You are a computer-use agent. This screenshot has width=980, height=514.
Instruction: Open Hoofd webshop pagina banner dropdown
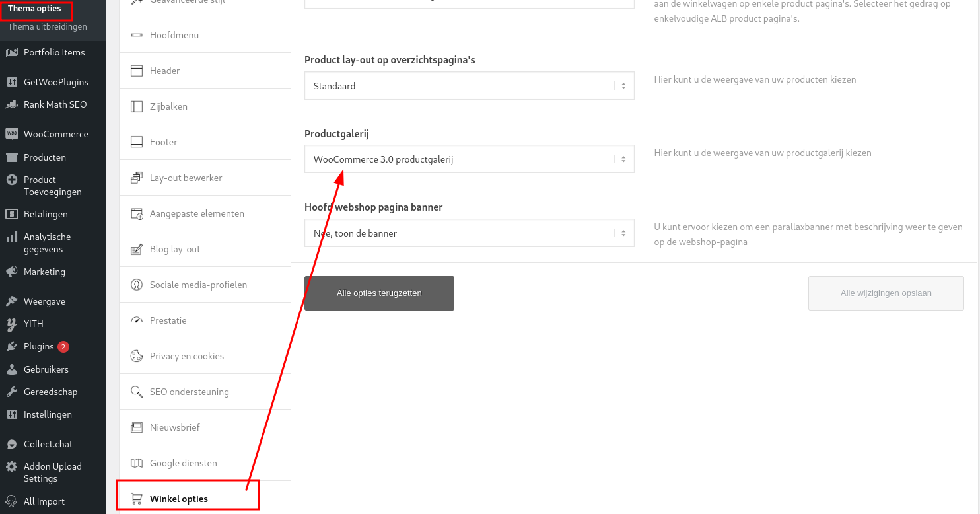point(469,233)
